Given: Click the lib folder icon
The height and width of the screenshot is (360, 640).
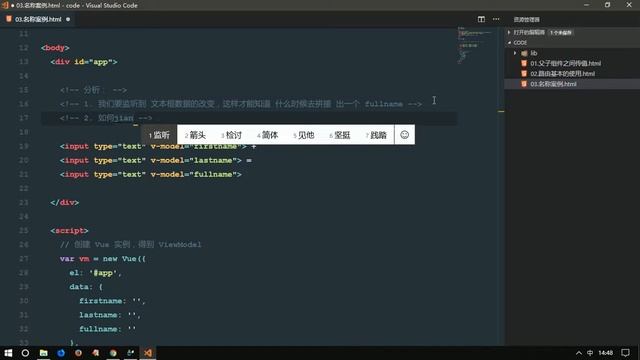Looking at the screenshot, I should click(x=524, y=53).
